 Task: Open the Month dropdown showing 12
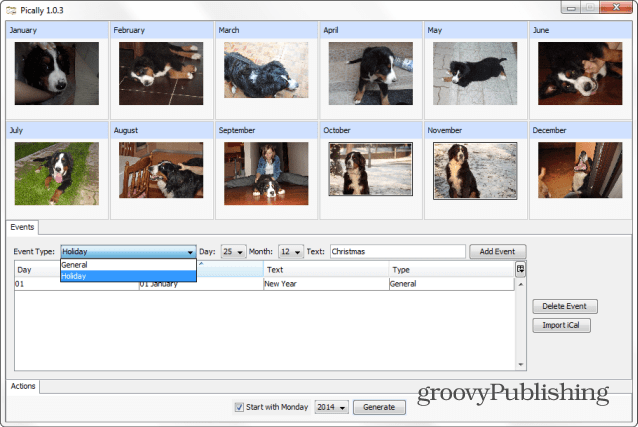pyautogui.click(x=291, y=252)
